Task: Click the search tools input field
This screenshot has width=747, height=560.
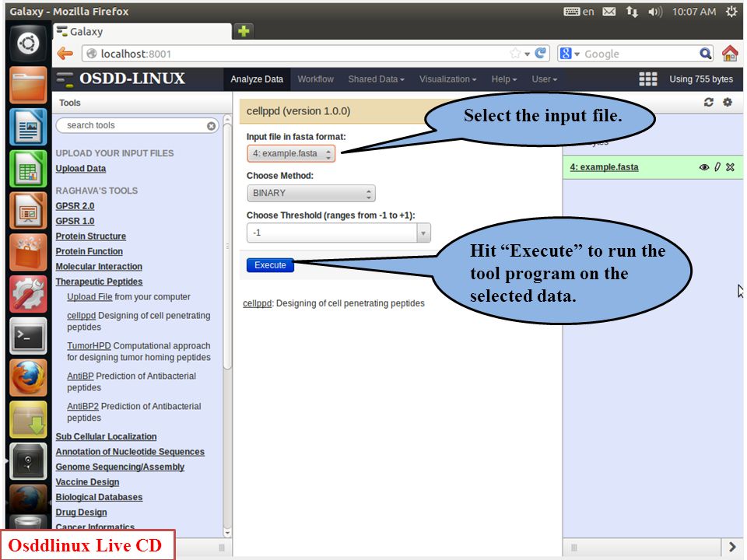Action: pyautogui.click(x=137, y=126)
